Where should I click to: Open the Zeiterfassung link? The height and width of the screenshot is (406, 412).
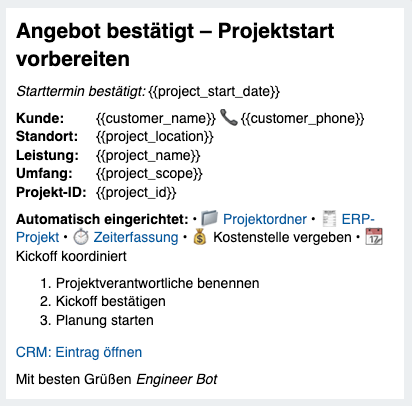136,238
